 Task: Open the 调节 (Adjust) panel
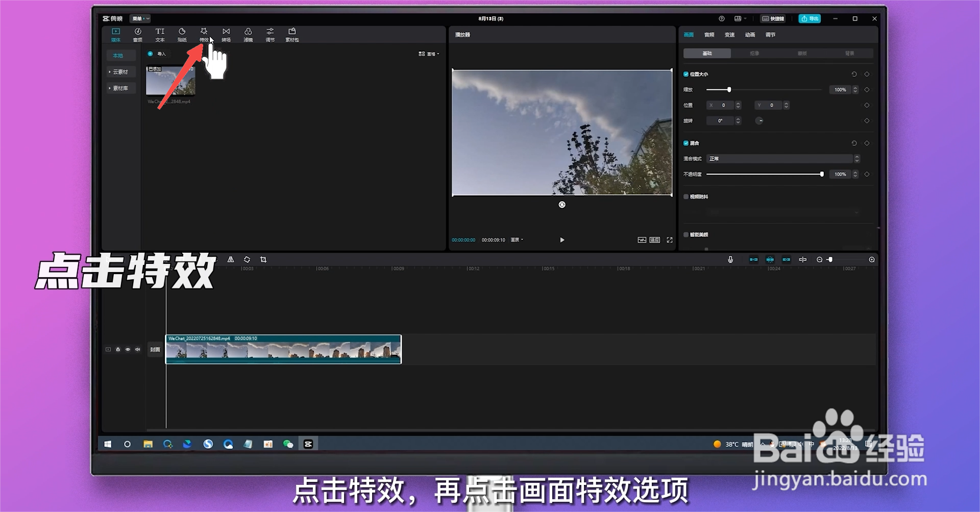269,34
